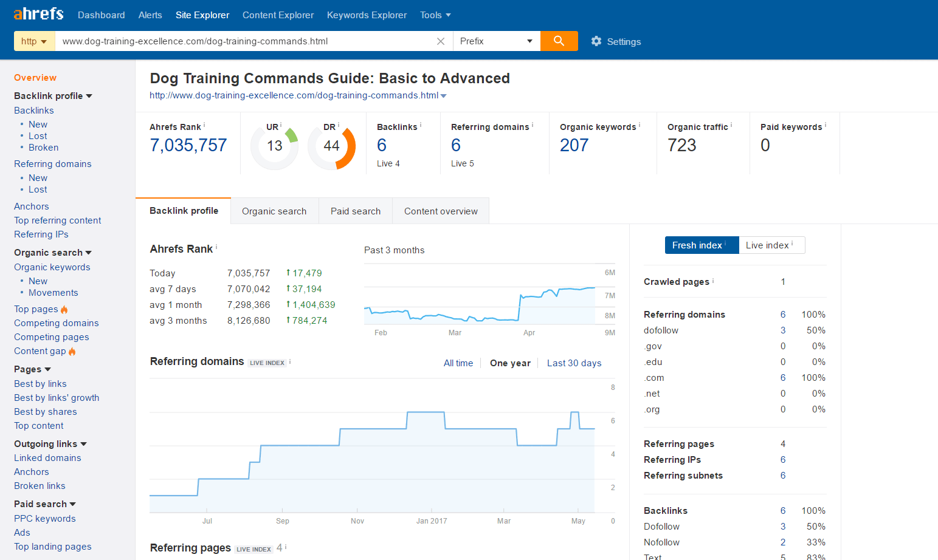Open the Prefix mode dropdown
The height and width of the screenshot is (560, 938).
click(496, 41)
